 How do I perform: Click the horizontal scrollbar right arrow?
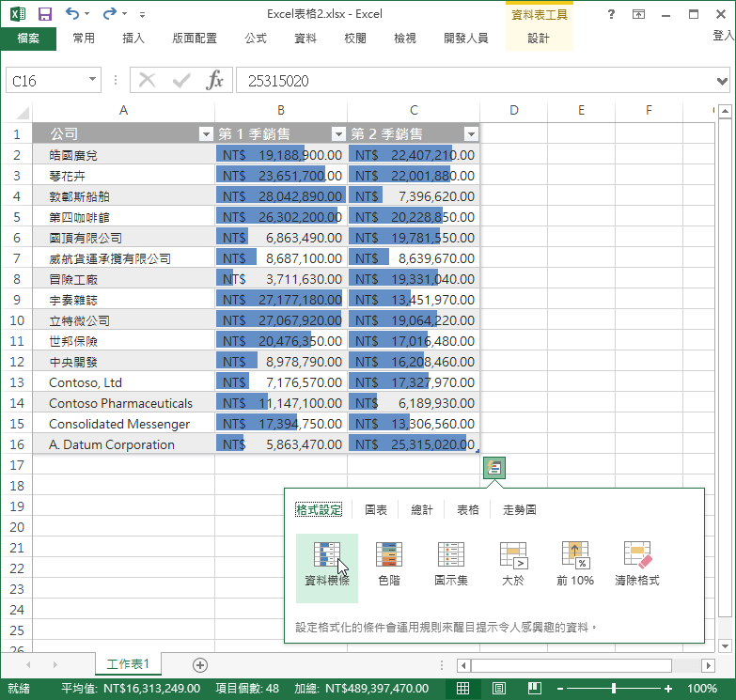[x=709, y=665]
